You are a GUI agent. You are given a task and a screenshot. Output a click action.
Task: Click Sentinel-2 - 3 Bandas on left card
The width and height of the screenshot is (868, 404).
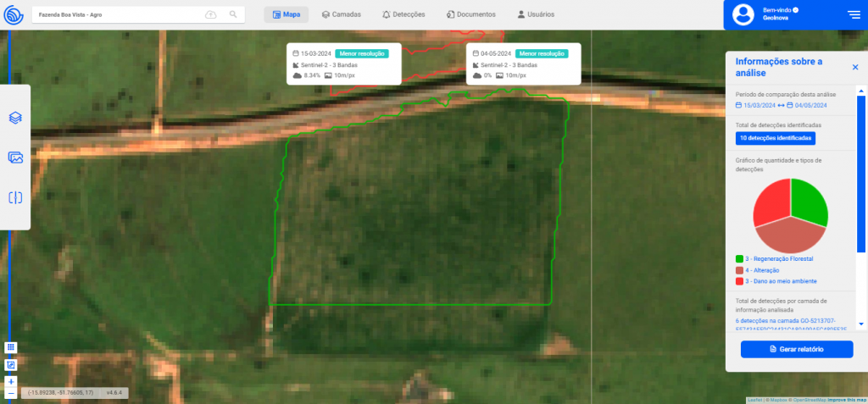click(330, 64)
